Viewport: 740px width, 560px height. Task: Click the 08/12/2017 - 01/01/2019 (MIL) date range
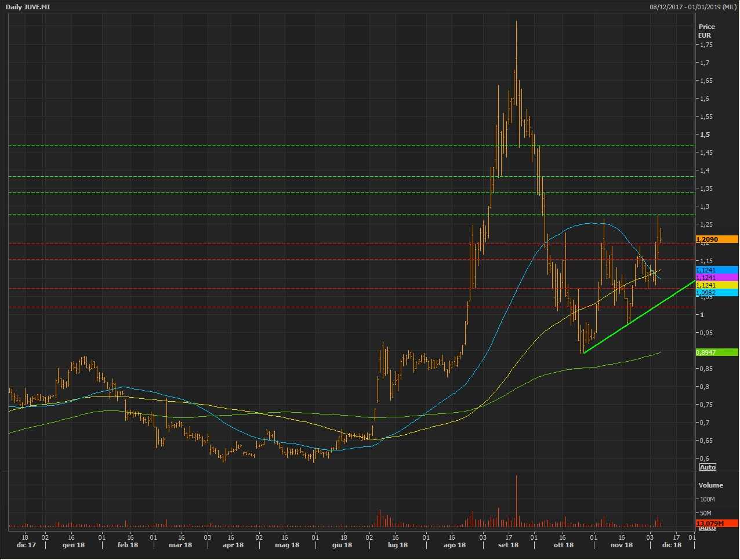click(x=693, y=7)
